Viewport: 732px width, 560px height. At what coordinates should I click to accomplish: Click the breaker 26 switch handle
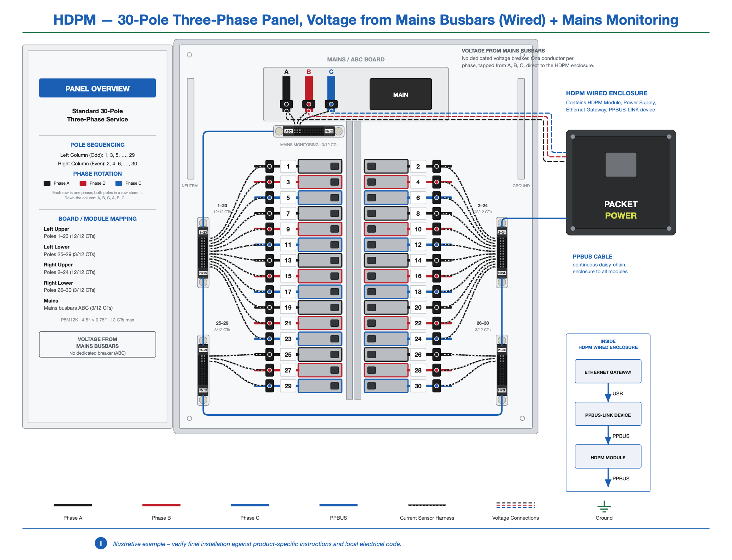(x=372, y=354)
